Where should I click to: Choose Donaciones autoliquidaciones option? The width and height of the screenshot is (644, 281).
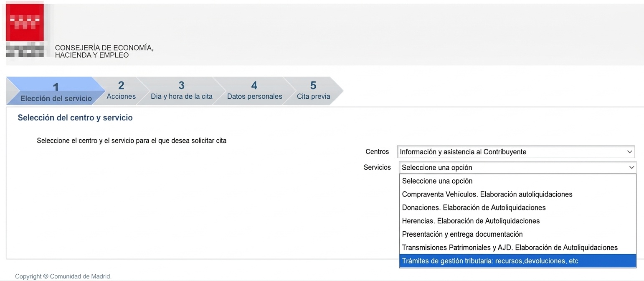click(x=517, y=208)
